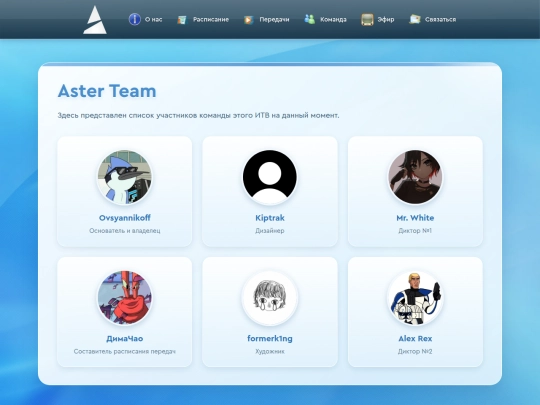Click the media play icon beside Передачи

(249, 20)
